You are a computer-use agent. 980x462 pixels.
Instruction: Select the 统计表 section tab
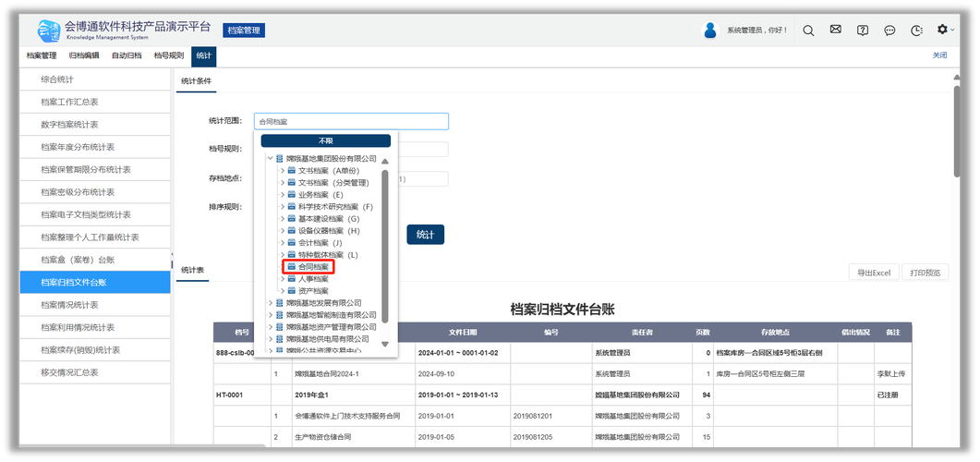coord(192,270)
